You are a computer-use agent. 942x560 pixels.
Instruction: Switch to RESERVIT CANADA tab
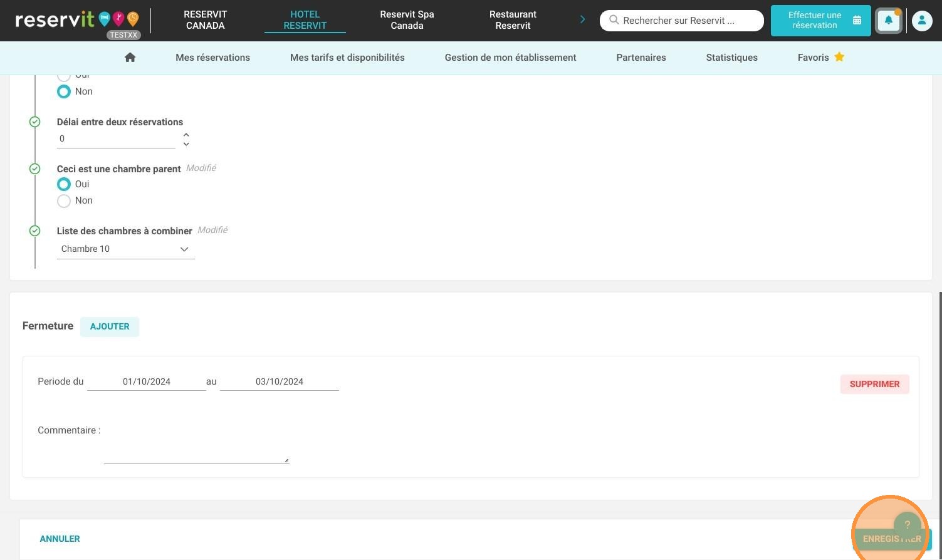(x=205, y=20)
